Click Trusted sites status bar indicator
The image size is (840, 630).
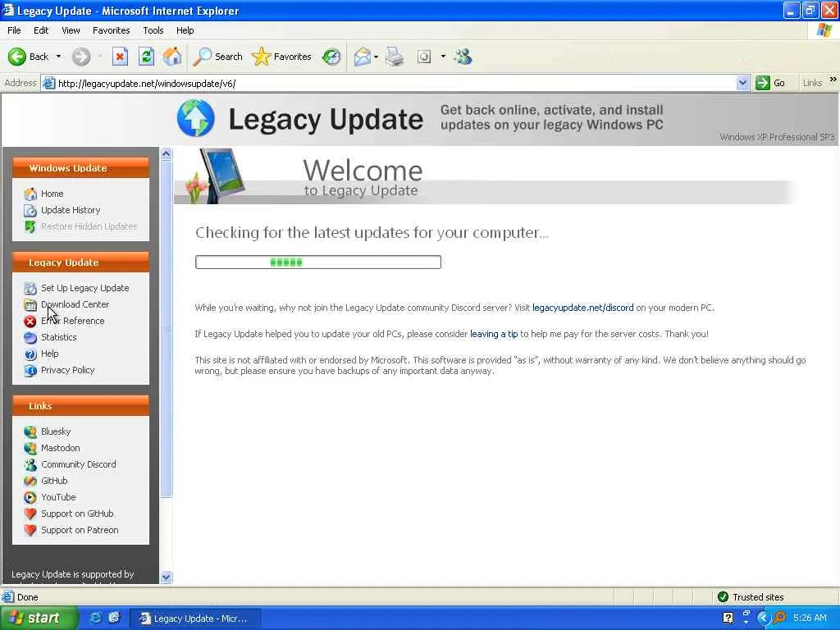coord(751,597)
